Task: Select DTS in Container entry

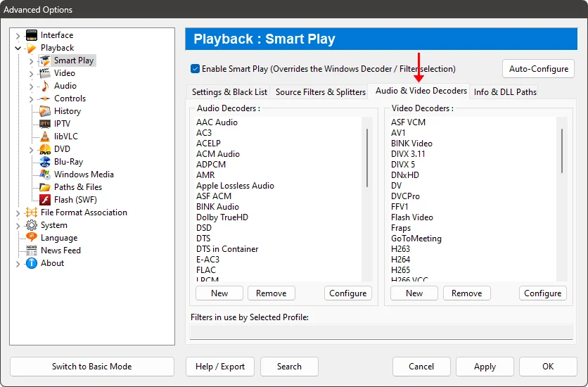Action: (x=227, y=249)
